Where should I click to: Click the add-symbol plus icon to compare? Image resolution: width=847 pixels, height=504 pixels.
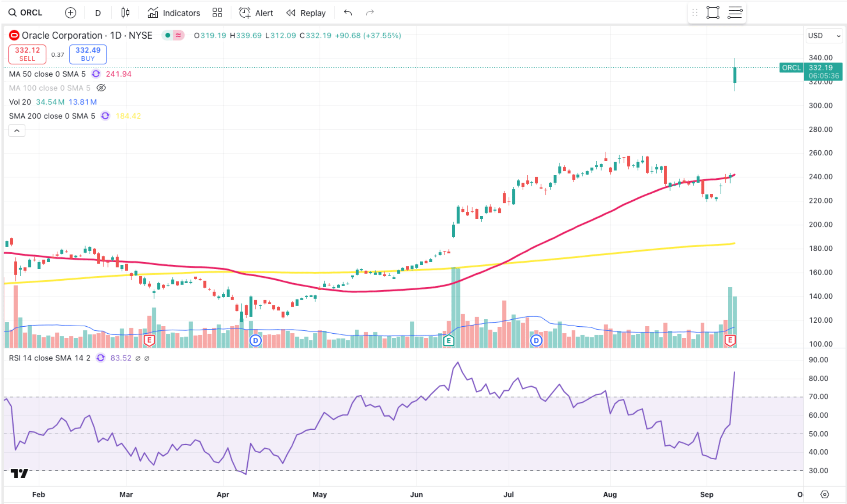[x=71, y=13]
